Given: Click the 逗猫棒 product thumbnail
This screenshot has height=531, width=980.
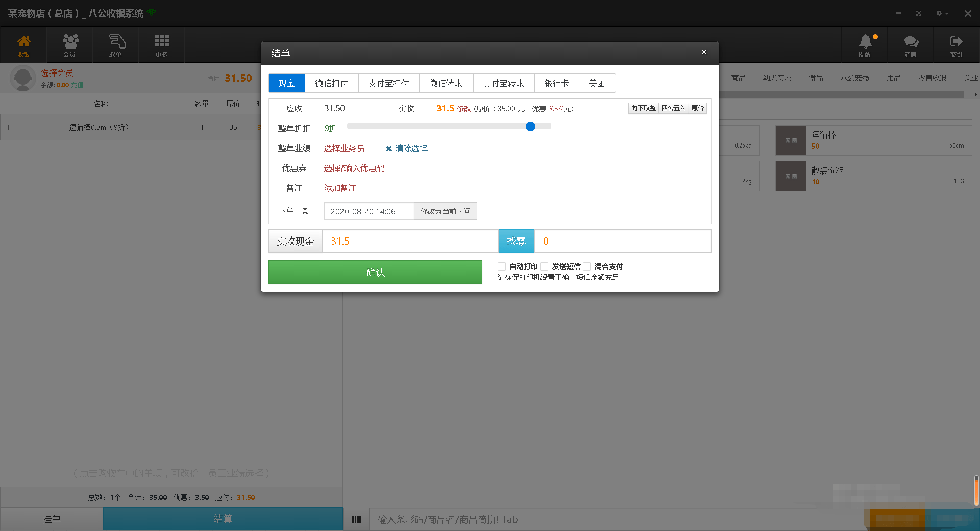Looking at the screenshot, I should click(791, 140).
